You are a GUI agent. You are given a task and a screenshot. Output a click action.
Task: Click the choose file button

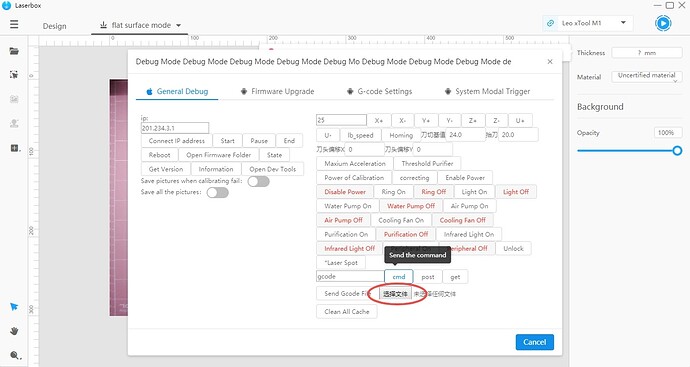tap(395, 294)
